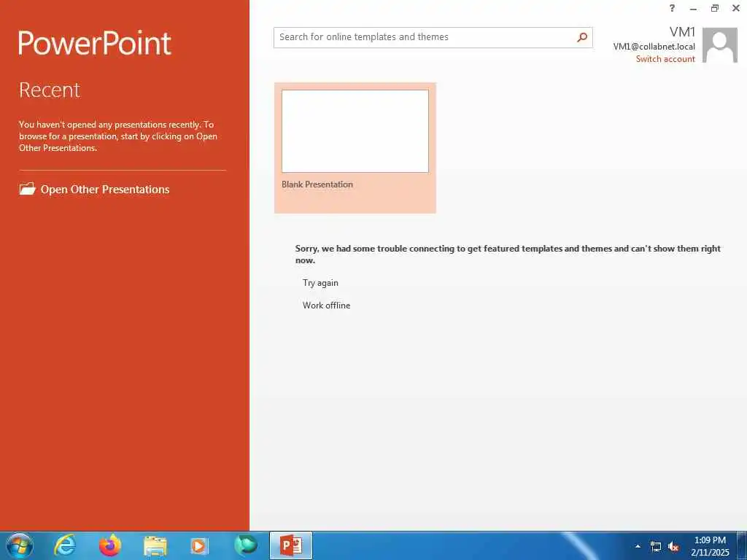This screenshot has height=560, width=747.
Task: Click the network tray icon
Action: pyautogui.click(x=656, y=547)
